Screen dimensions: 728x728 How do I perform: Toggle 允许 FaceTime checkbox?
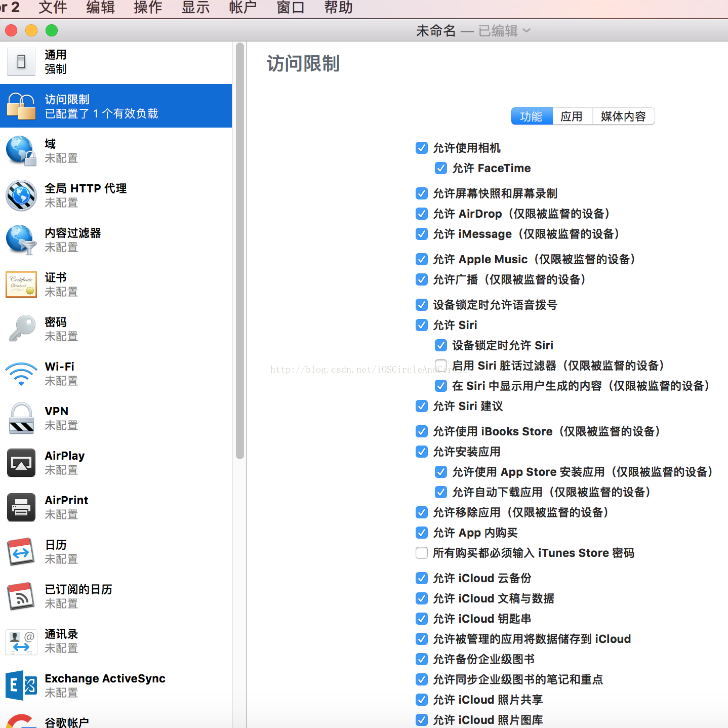441,168
